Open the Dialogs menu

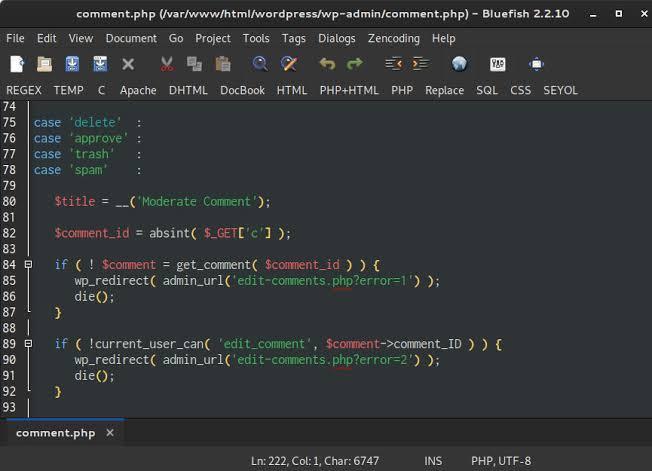coord(336,38)
